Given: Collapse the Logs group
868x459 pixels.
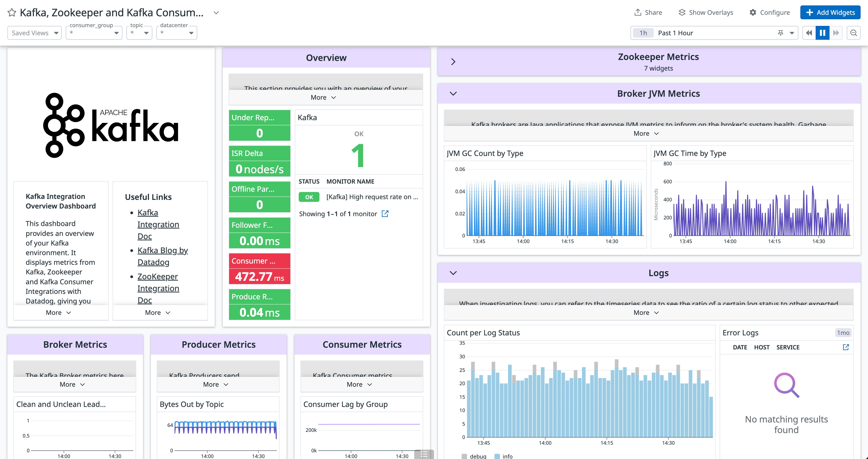Looking at the screenshot, I should click(453, 273).
